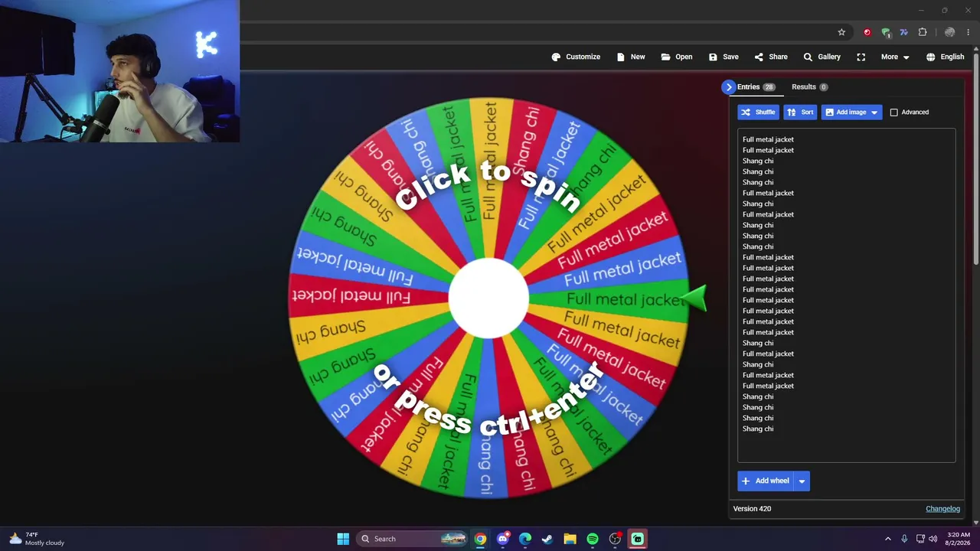Expand the arrow beside Add wheel
980x551 pixels.
(802, 481)
